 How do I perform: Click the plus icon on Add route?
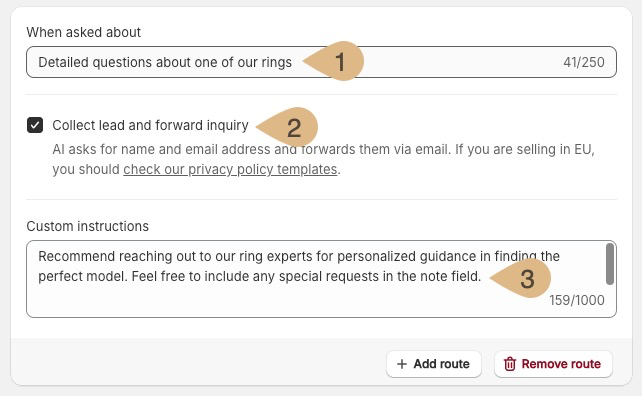click(402, 364)
